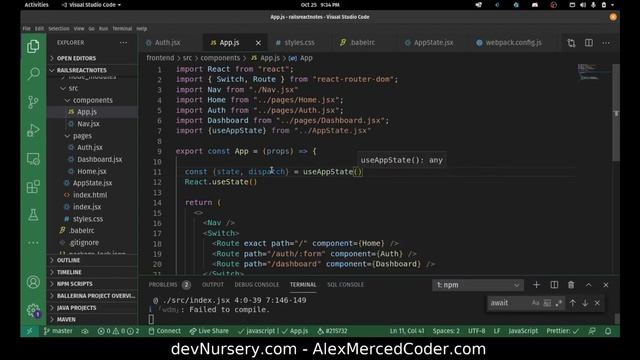Open the compare changes icon in editor toolbar
The height and width of the screenshot is (360, 640).
click(x=571, y=43)
